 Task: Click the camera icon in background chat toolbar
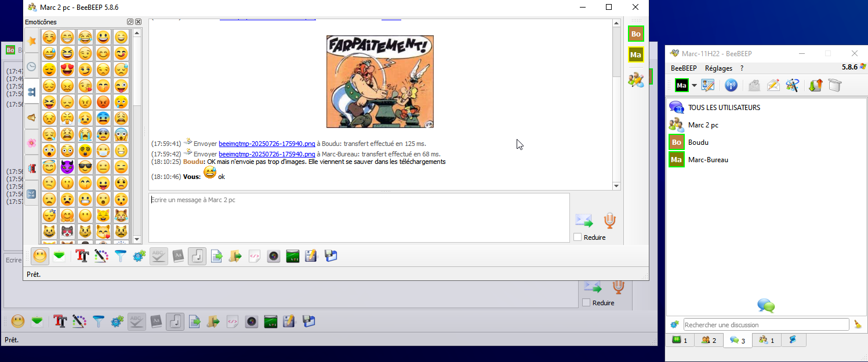tap(251, 321)
